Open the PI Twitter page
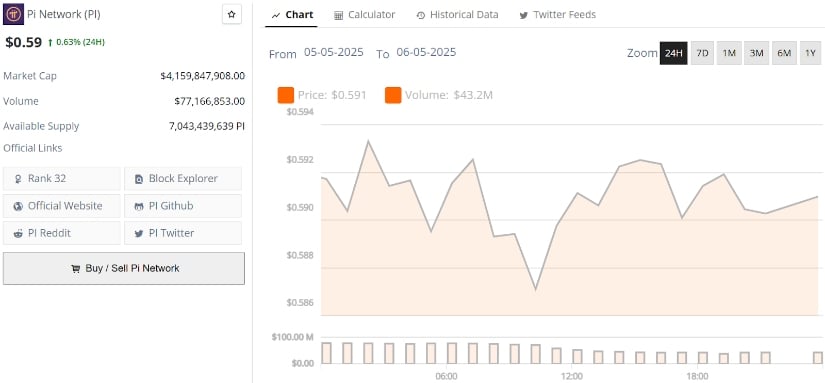Screen dimensions: 825x383 coord(183,233)
